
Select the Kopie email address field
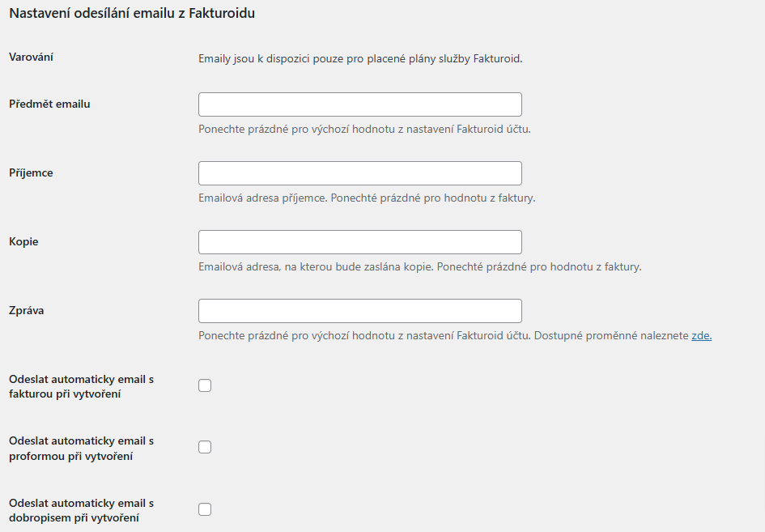[360, 242]
